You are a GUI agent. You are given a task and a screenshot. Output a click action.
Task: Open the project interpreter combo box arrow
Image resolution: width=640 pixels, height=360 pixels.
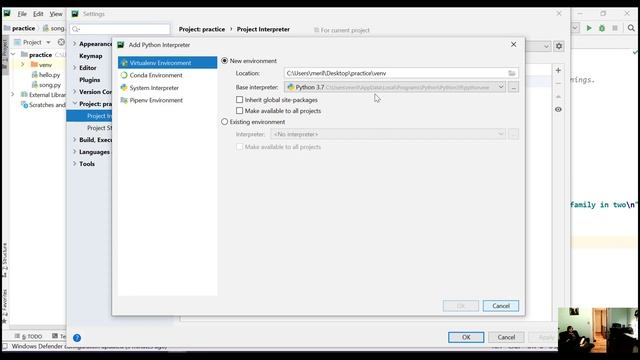546,47
